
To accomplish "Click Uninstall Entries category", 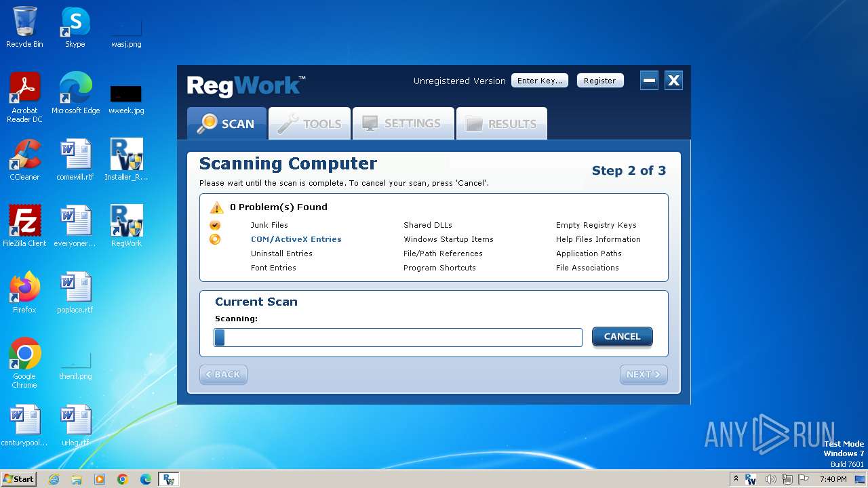I will pyautogui.click(x=281, y=253).
